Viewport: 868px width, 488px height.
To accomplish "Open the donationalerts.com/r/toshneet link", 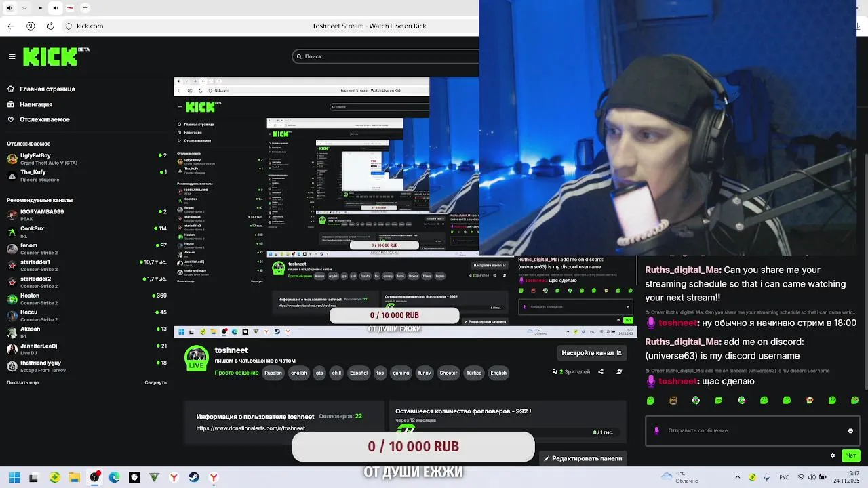I will click(x=250, y=428).
